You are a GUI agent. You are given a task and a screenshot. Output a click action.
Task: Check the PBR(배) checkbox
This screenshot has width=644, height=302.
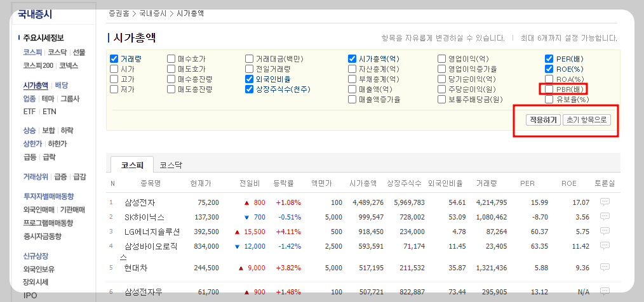[549, 89]
